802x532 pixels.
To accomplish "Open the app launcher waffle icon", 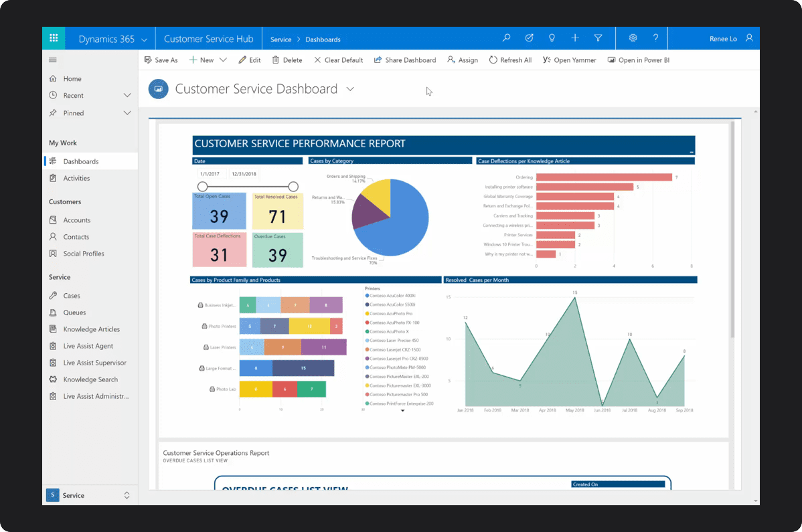I will point(53,38).
